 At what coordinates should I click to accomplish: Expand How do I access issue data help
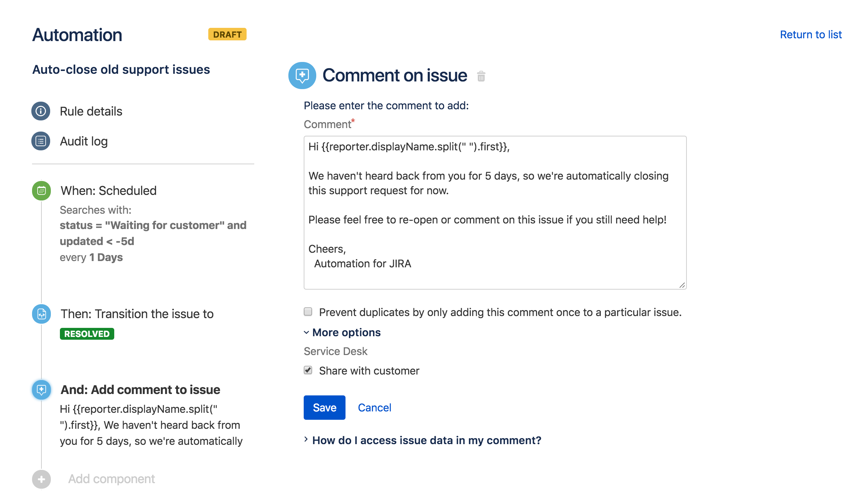pos(423,440)
